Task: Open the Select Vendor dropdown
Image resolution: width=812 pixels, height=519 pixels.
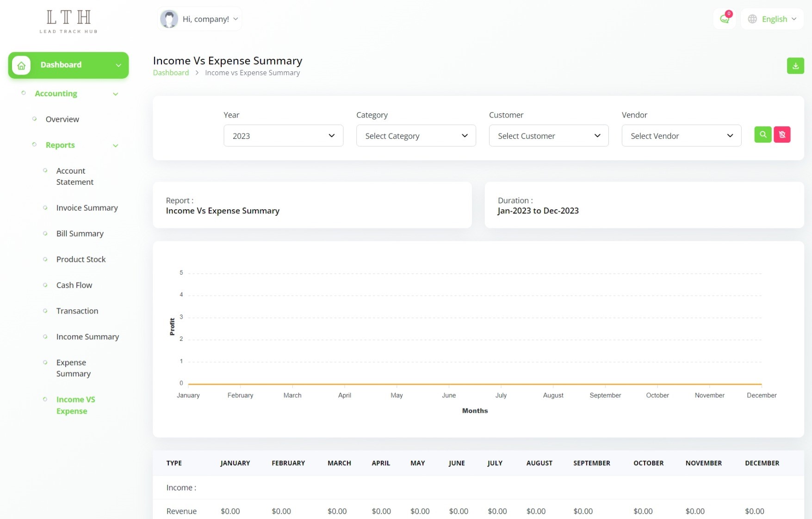Action: pos(682,136)
